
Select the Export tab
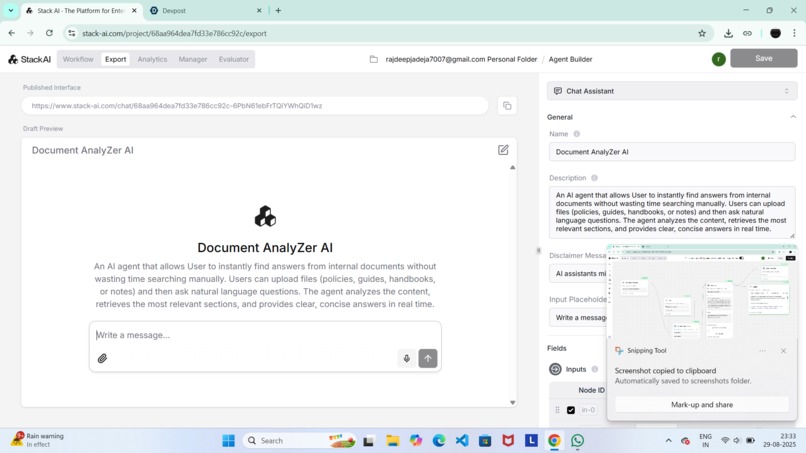tap(116, 59)
